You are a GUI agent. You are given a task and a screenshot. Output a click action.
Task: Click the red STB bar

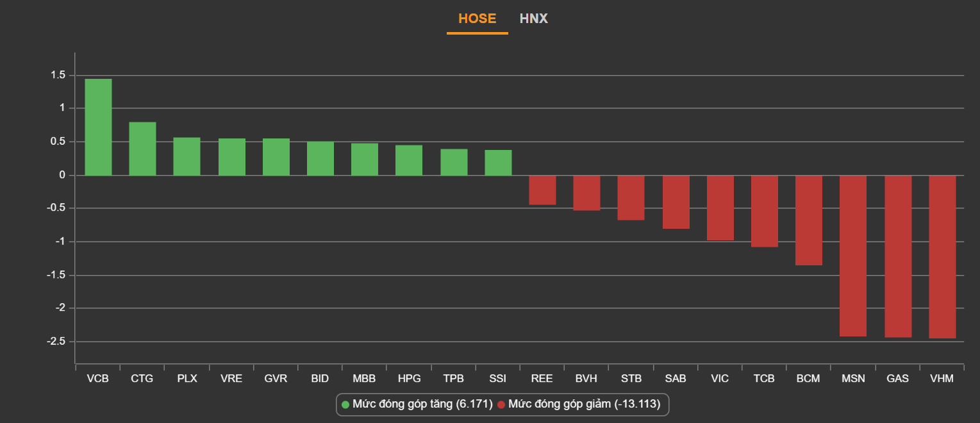[631, 197]
